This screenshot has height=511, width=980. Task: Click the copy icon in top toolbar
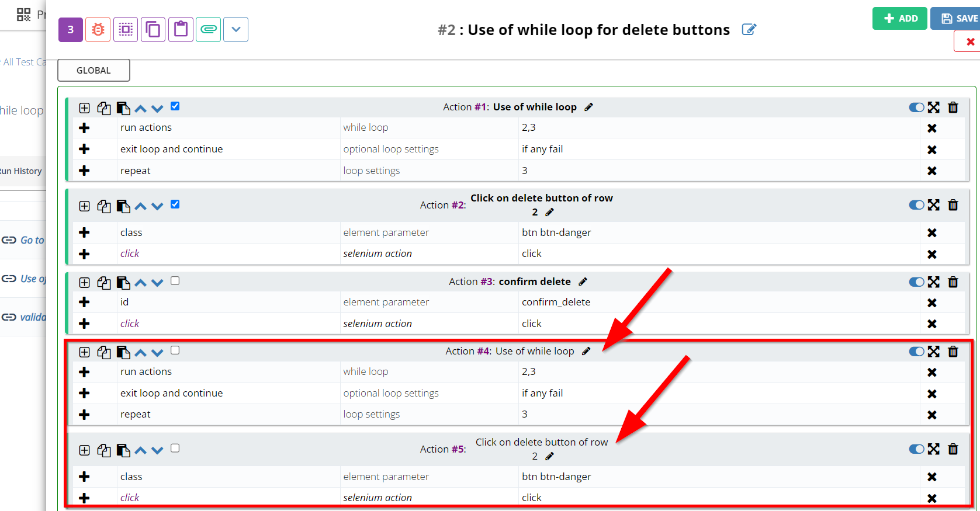point(153,30)
